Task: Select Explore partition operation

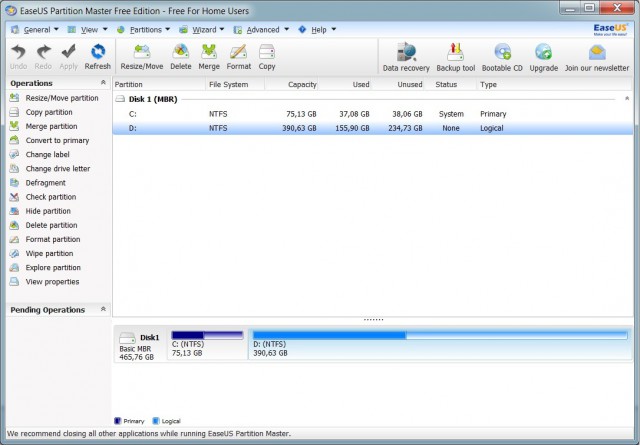Action: (x=45, y=268)
